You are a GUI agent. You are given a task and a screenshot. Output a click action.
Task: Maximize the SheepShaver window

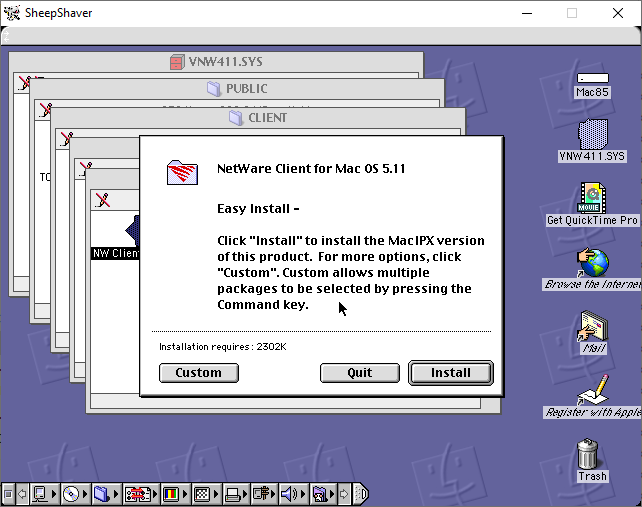[x=572, y=13]
